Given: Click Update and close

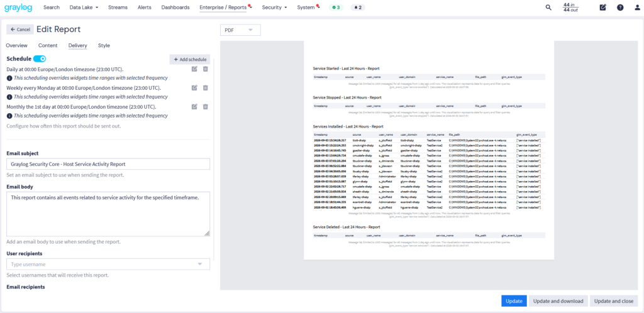Looking at the screenshot, I should (x=614, y=301).
